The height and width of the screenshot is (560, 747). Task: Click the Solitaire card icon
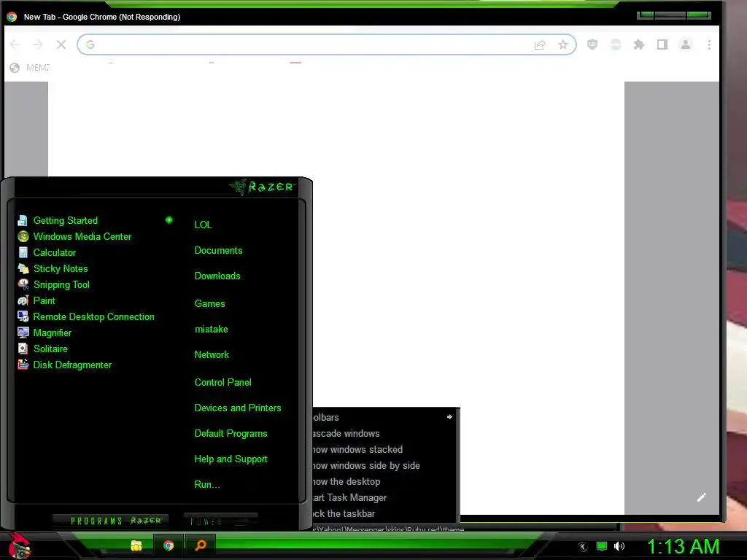pyautogui.click(x=23, y=349)
